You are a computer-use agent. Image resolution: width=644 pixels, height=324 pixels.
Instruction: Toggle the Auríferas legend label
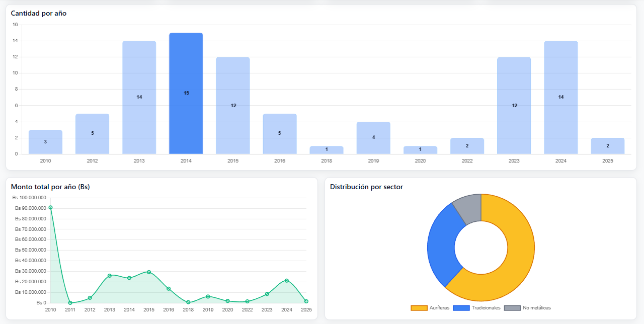point(440,308)
